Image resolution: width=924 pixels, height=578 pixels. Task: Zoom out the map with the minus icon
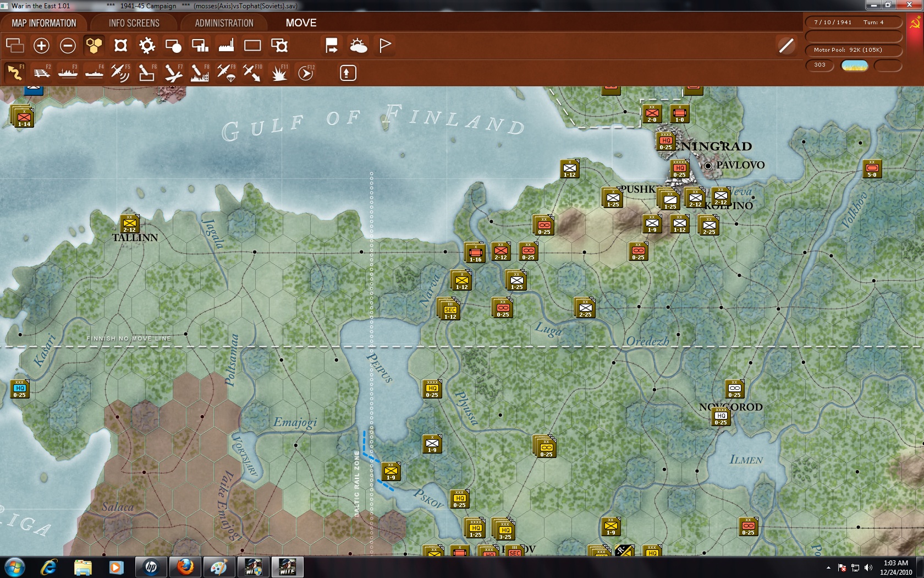coord(68,46)
